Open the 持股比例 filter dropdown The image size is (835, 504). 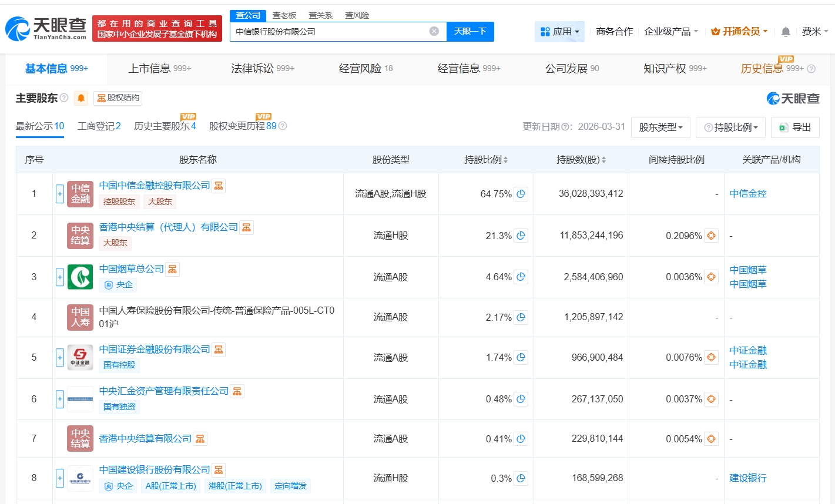tap(730, 127)
